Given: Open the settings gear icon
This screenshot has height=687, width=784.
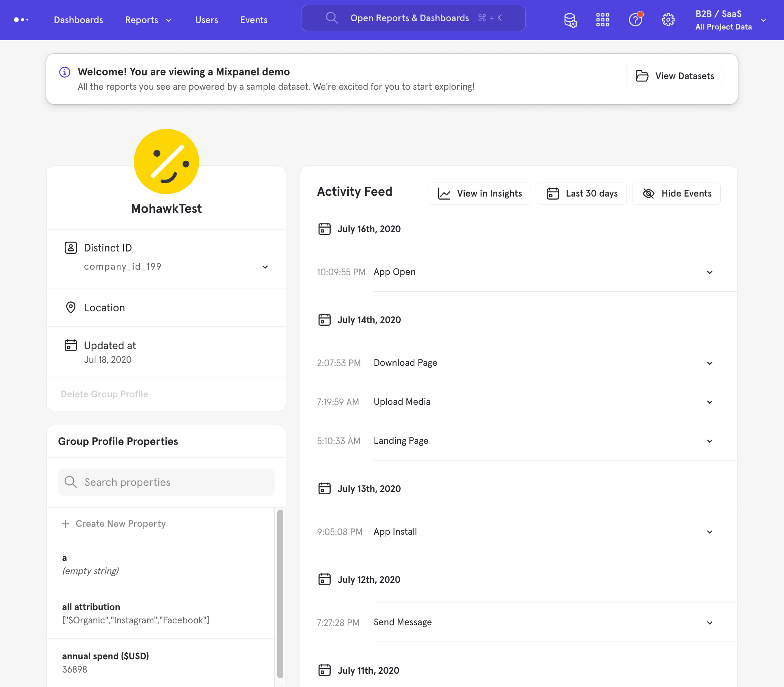Looking at the screenshot, I should (668, 20).
